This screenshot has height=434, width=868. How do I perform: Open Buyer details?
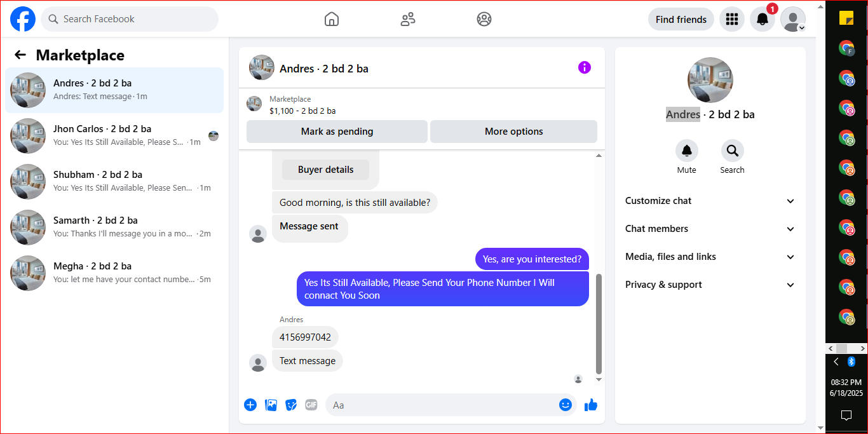325,170
